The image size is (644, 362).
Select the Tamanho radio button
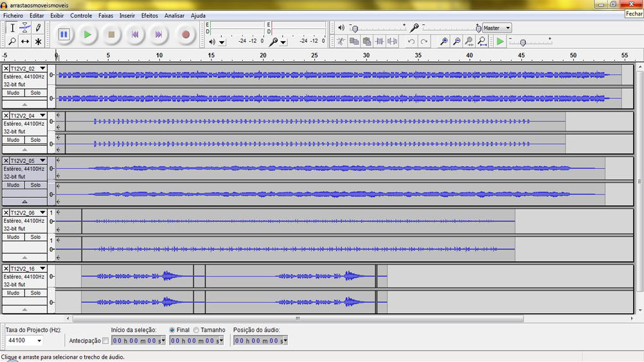click(x=197, y=330)
